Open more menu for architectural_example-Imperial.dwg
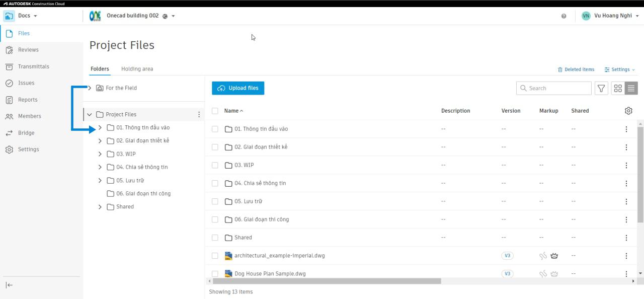 coord(626,256)
